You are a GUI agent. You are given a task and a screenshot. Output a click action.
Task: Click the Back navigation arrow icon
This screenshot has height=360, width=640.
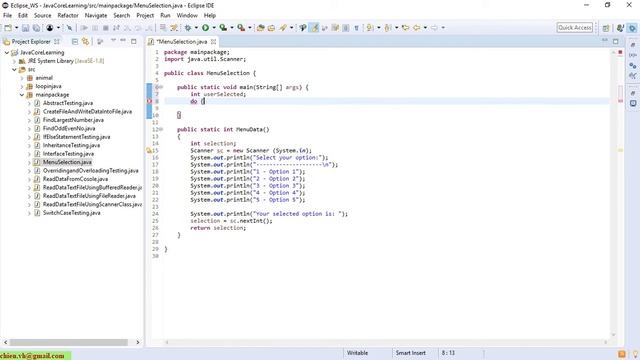point(416,28)
